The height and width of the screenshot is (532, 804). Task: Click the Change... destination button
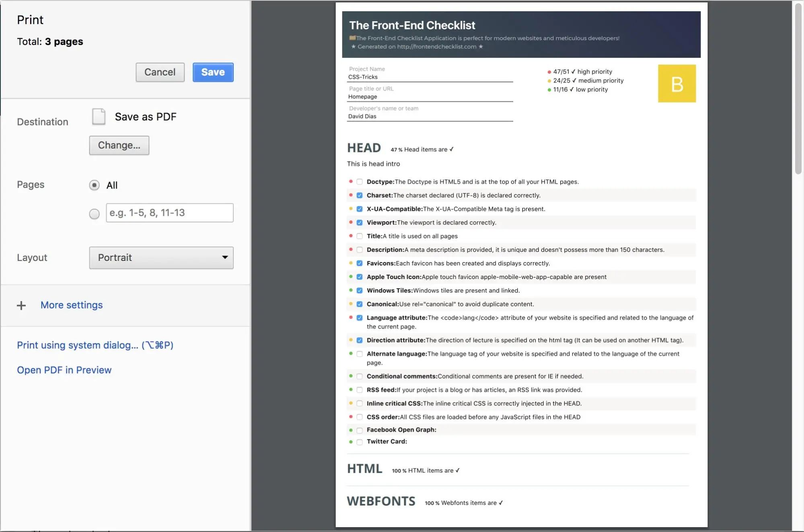coord(119,145)
